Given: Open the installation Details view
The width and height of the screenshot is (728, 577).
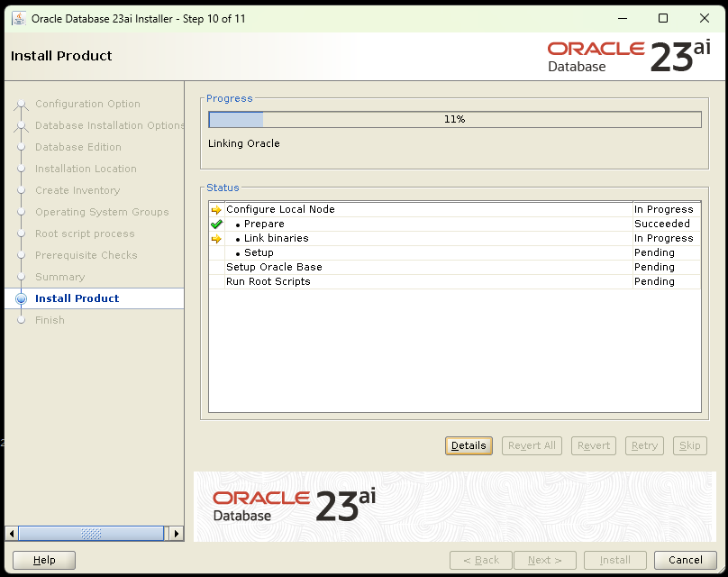Looking at the screenshot, I should click(x=469, y=445).
